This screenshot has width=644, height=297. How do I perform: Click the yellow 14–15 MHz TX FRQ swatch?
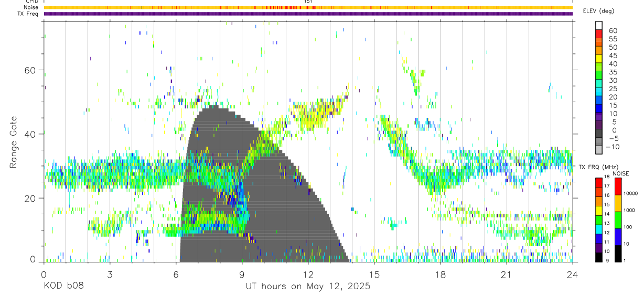(x=599, y=210)
